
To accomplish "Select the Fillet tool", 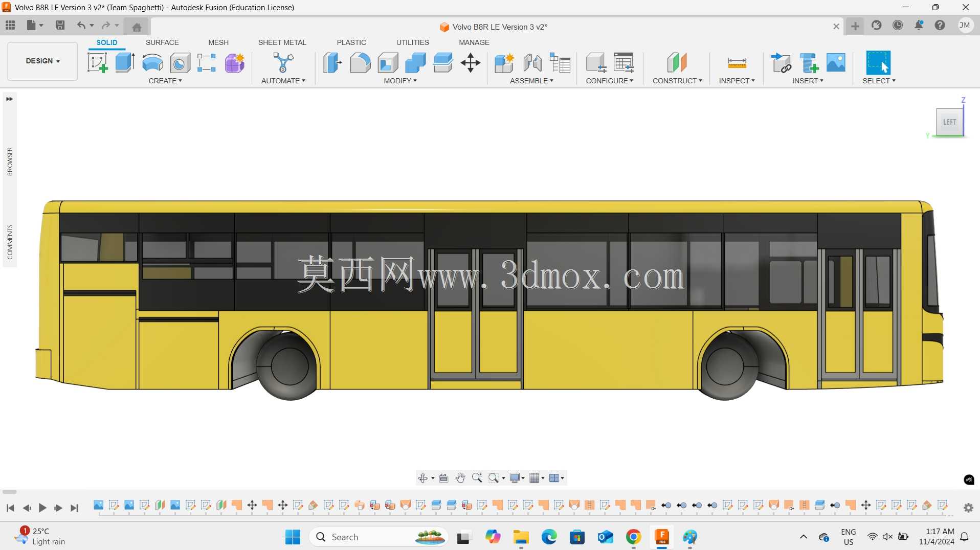I will 360,63.
